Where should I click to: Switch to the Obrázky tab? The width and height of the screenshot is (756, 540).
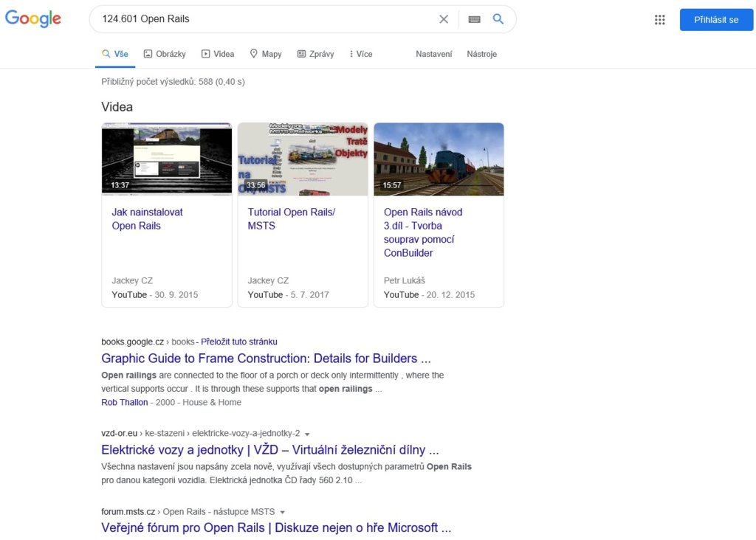pos(165,54)
